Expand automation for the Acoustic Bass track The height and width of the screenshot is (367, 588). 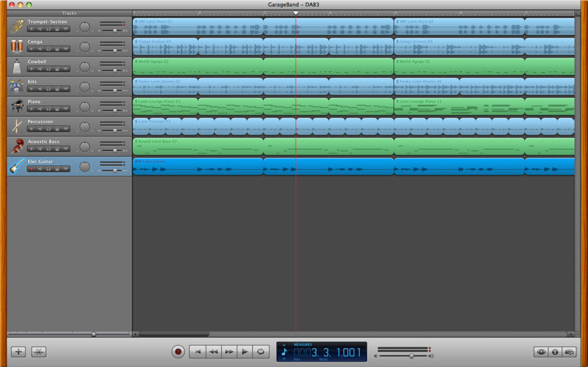click(x=66, y=149)
